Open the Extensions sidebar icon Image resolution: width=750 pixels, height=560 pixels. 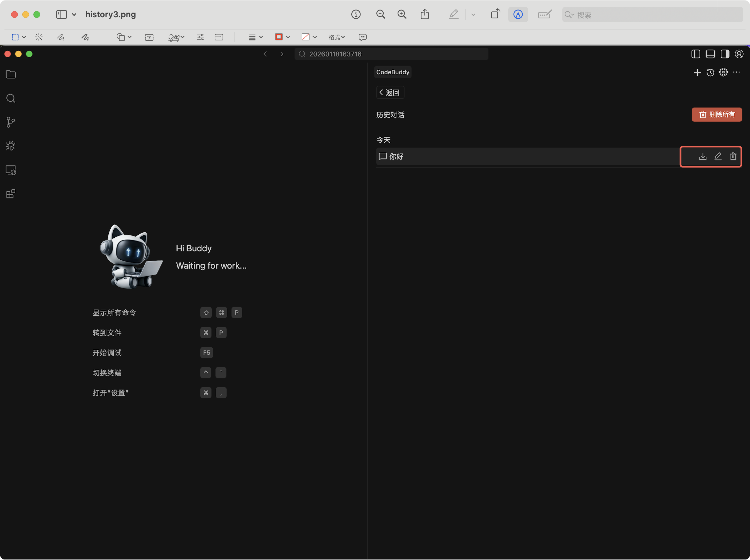pos(11,194)
